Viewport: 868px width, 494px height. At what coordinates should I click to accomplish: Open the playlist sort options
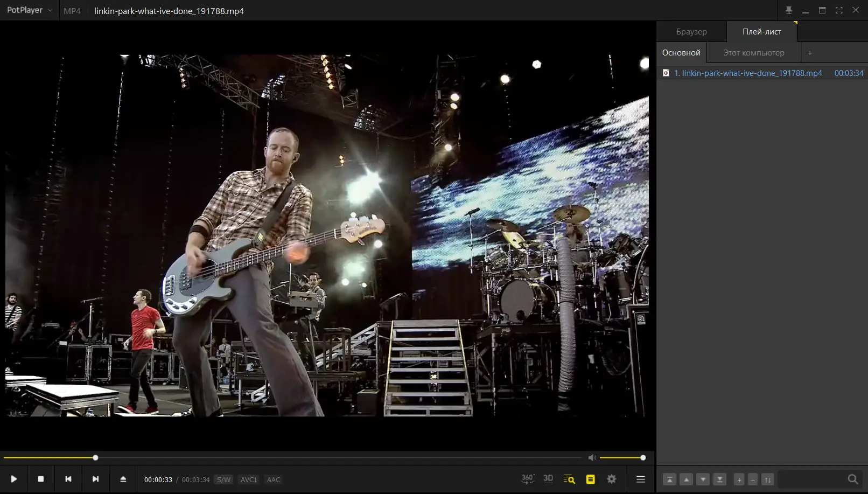(x=768, y=479)
